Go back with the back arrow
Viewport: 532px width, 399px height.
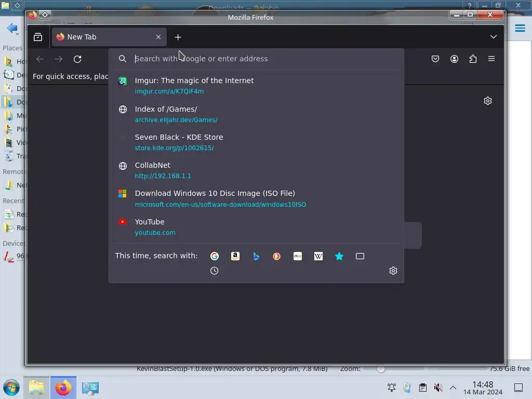pyautogui.click(x=40, y=59)
